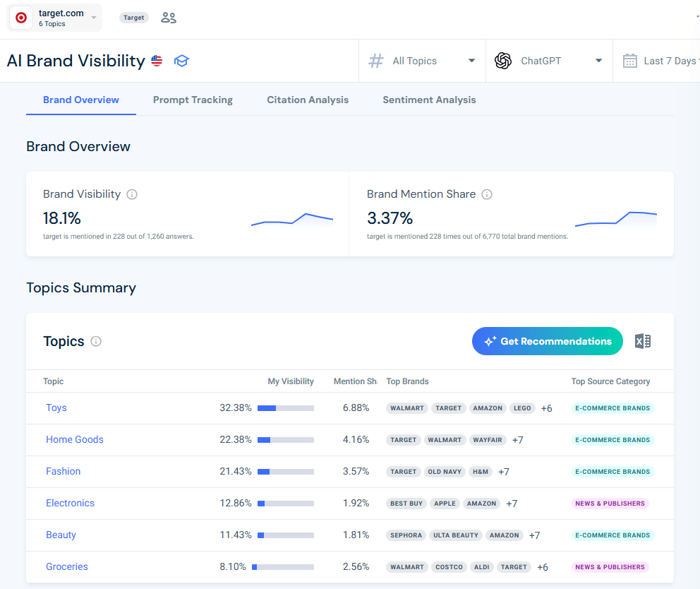Sort by Mention Share column header

coord(356,381)
